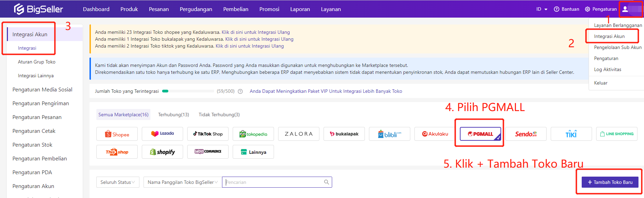This screenshot has width=644, height=198.
Task: Click the BigSeller logo
Action: [38, 9]
